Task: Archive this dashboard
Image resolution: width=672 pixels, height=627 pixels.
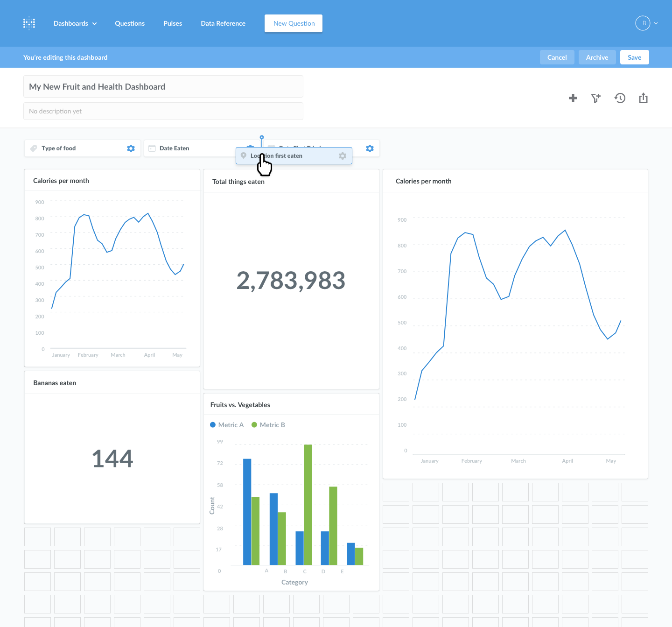Action: pos(597,57)
